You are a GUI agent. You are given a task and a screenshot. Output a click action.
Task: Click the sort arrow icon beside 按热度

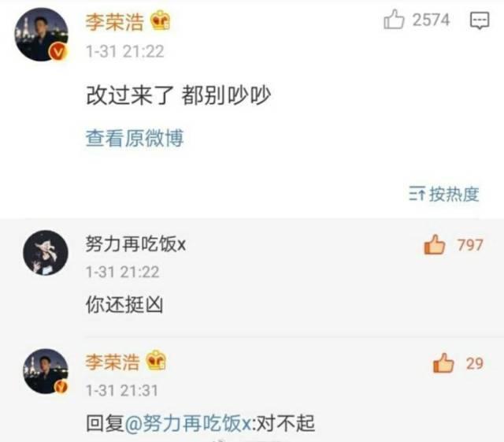click(417, 194)
